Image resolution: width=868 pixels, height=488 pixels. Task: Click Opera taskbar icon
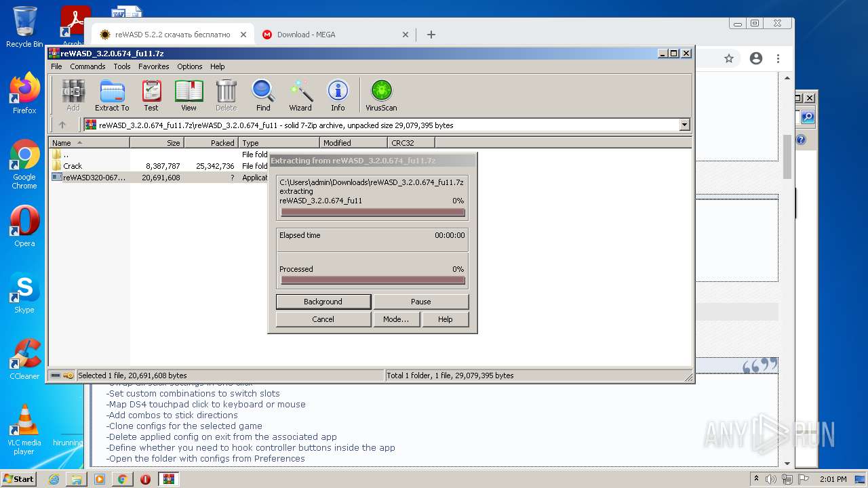[145, 479]
